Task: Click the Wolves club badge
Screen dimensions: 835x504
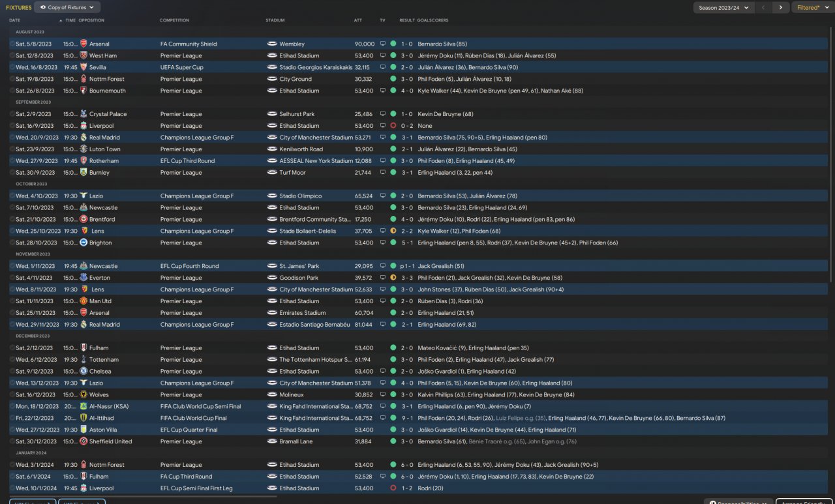Action: point(83,395)
